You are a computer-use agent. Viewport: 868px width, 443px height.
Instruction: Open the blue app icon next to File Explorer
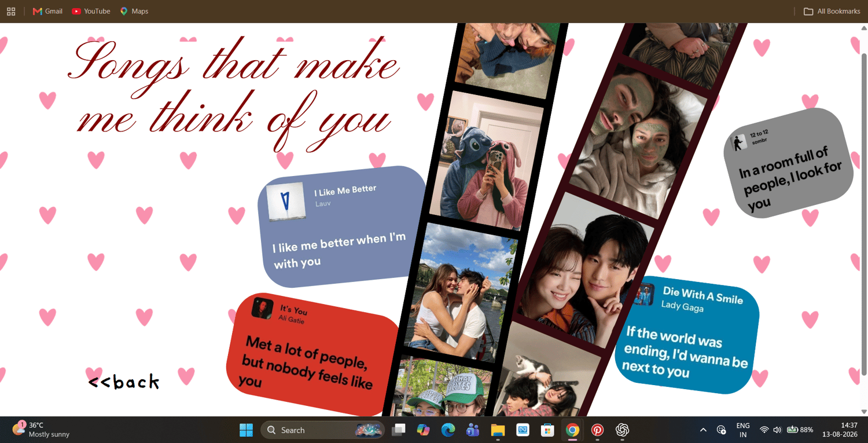click(x=523, y=430)
